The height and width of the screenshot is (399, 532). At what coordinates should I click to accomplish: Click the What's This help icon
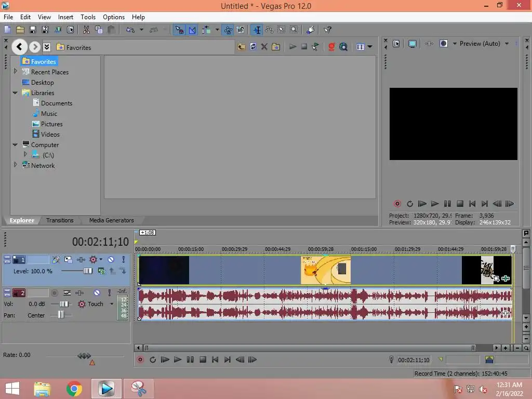pos(327,30)
